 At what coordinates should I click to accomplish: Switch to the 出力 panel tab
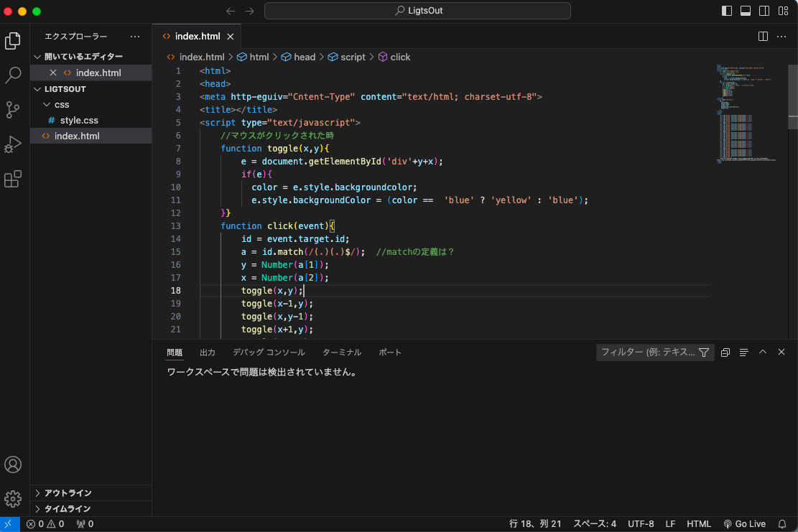click(208, 353)
